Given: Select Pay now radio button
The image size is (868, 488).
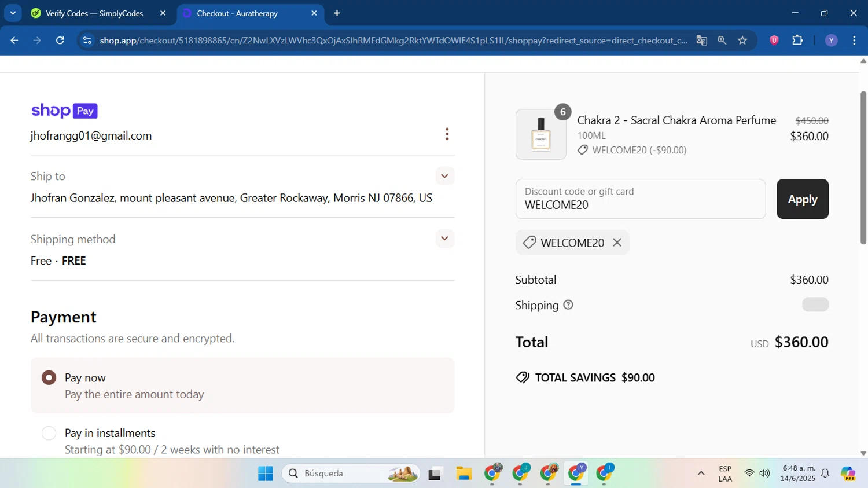Looking at the screenshot, I should [49, 378].
